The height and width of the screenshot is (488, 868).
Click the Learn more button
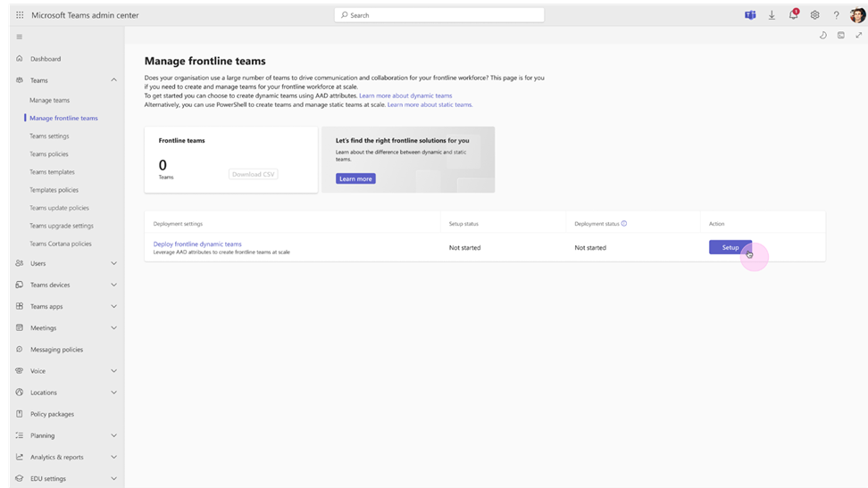click(355, 178)
